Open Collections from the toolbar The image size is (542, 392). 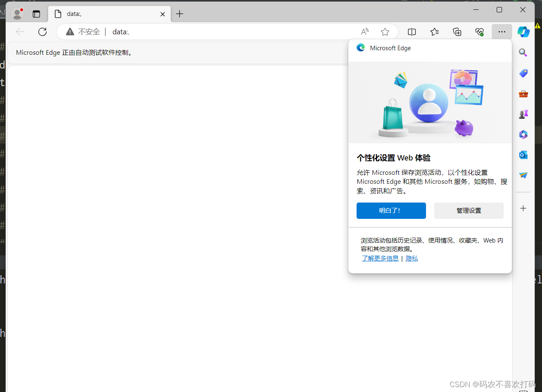point(457,31)
